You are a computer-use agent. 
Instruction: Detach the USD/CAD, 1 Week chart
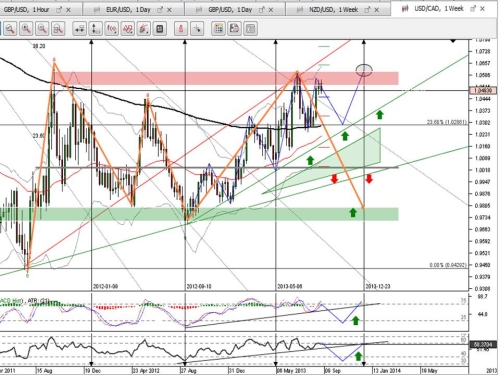[472, 9]
